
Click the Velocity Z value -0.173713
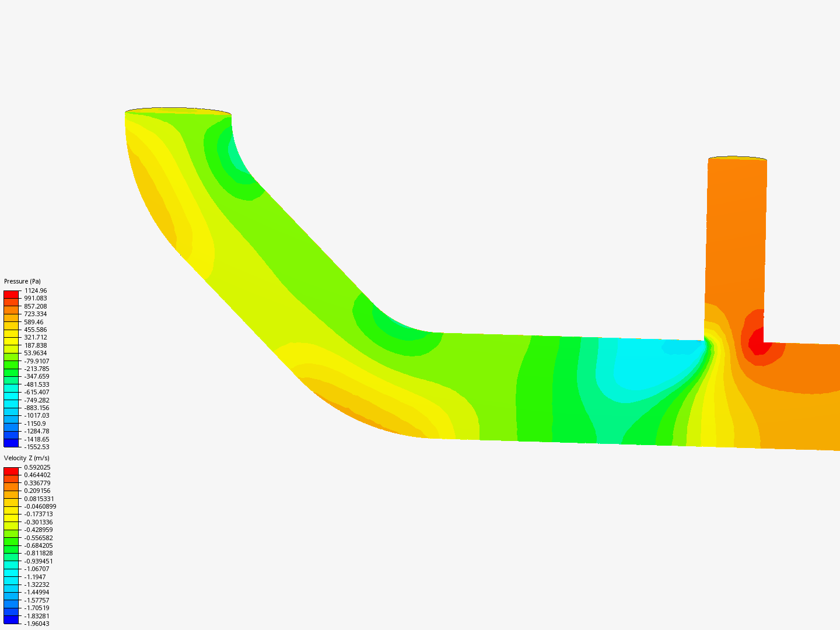point(38,514)
